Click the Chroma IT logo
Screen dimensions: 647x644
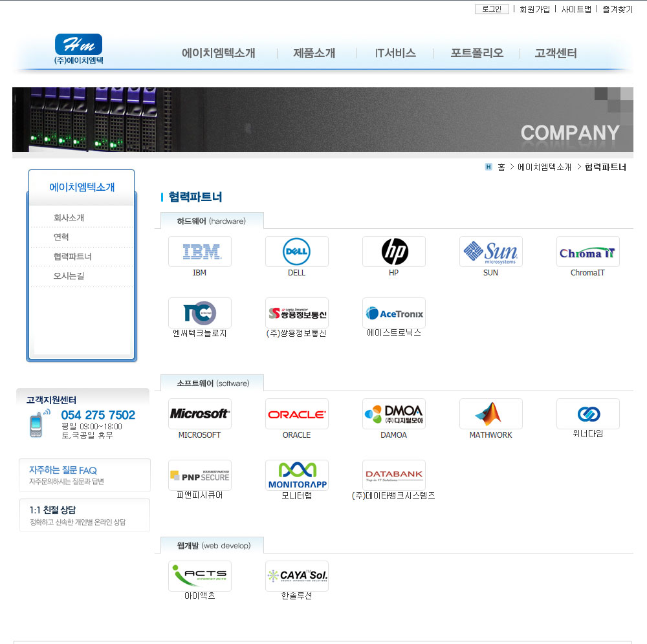587,252
